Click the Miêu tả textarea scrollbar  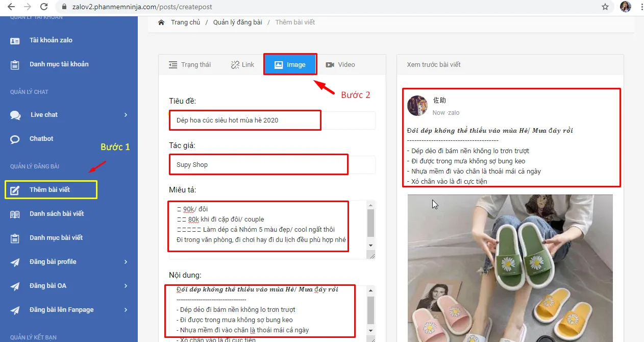(x=371, y=225)
